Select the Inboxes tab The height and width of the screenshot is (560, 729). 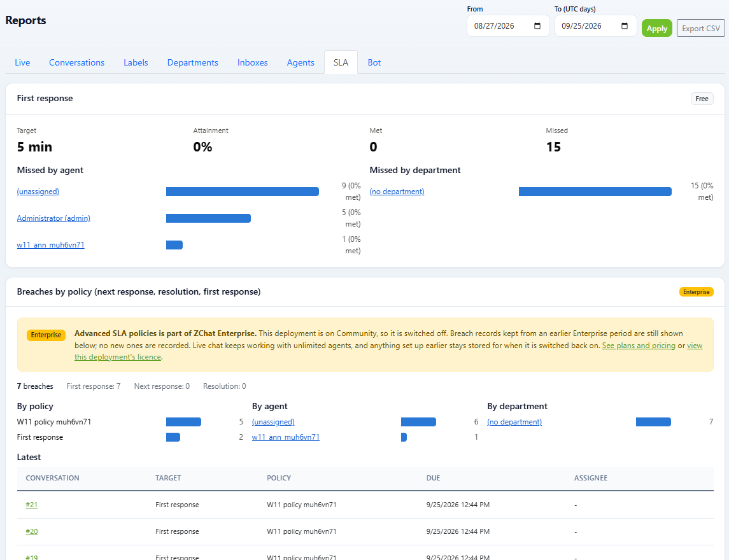(x=253, y=62)
